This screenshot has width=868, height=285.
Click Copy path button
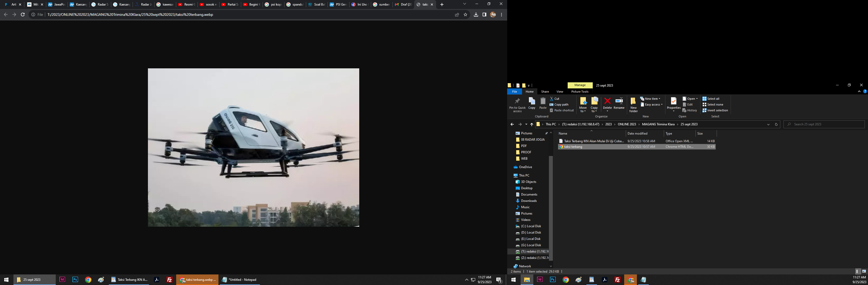(x=559, y=104)
